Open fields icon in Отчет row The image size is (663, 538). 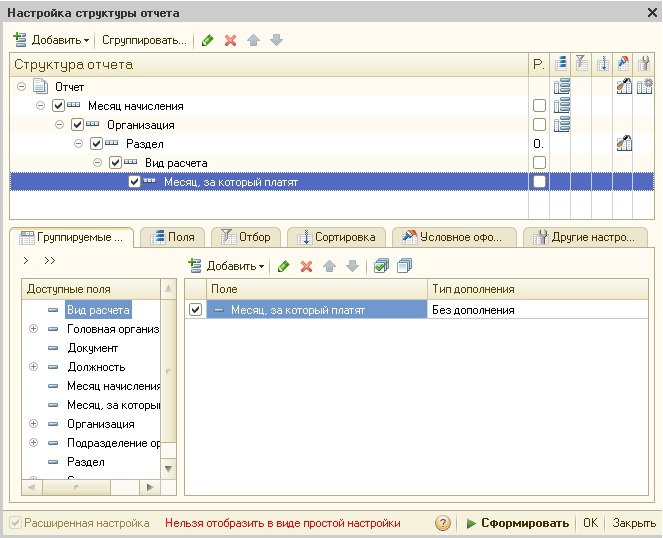[x=562, y=87]
